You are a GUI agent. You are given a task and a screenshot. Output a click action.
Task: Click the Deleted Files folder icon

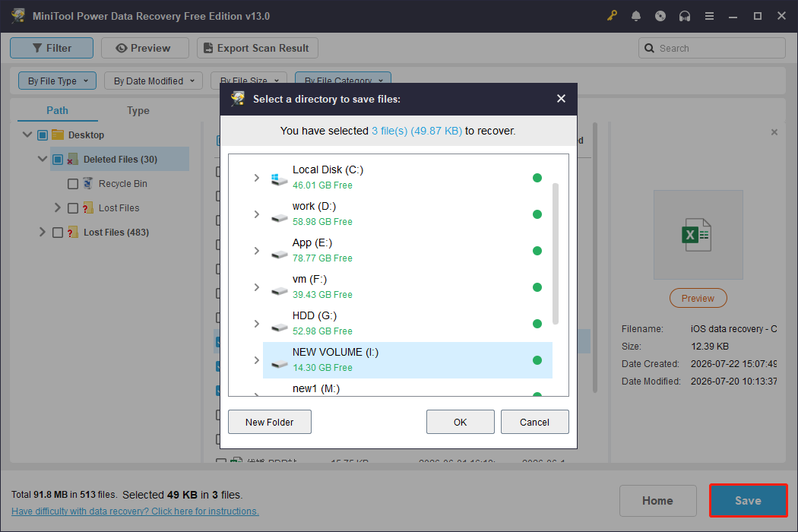[x=73, y=160]
